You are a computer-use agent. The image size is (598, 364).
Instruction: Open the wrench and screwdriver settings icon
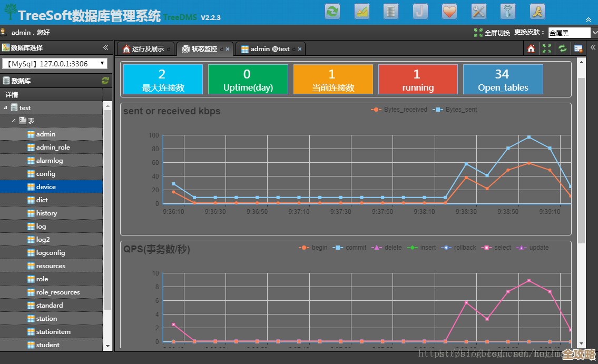pos(478,12)
